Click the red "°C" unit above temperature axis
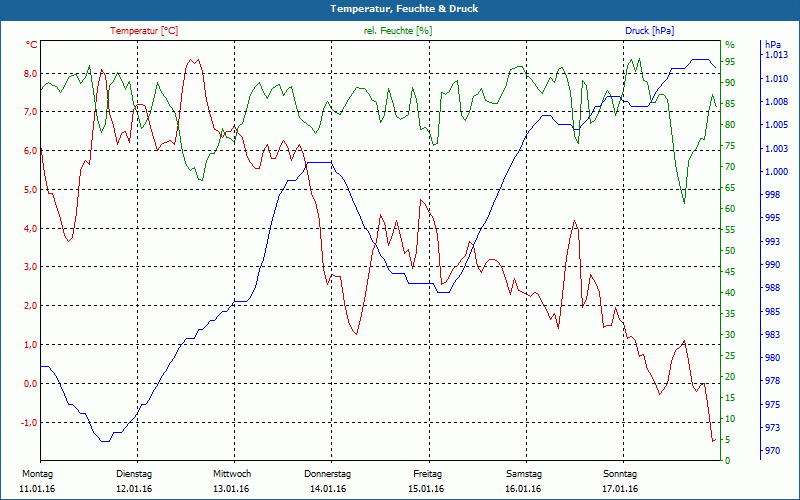The width and height of the screenshot is (800, 500). (32, 44)
